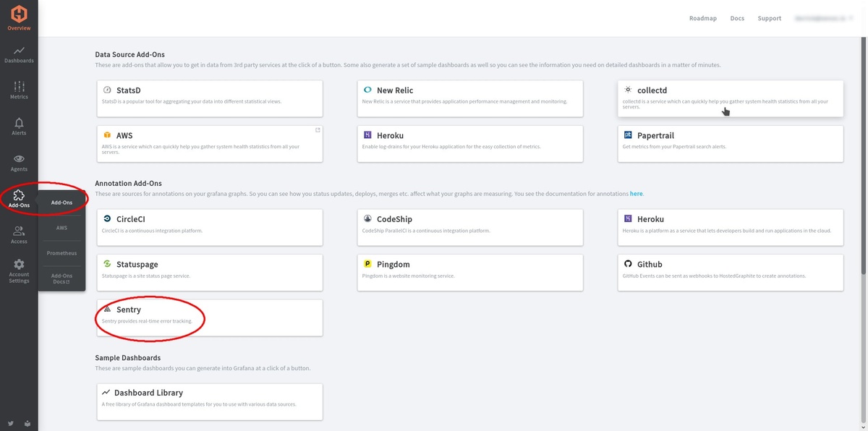
Task: Click the Github octocat icon
Action: [x=628, y=264]
